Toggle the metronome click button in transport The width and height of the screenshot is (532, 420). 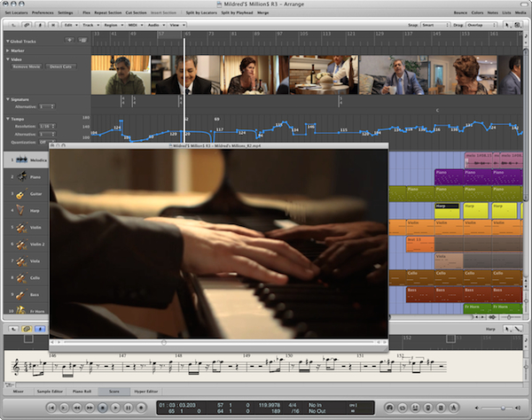454,408
